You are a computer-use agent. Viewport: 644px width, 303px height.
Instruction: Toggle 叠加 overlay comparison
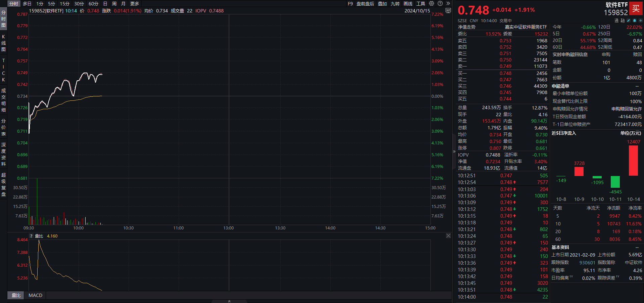(x=382, y=4)
